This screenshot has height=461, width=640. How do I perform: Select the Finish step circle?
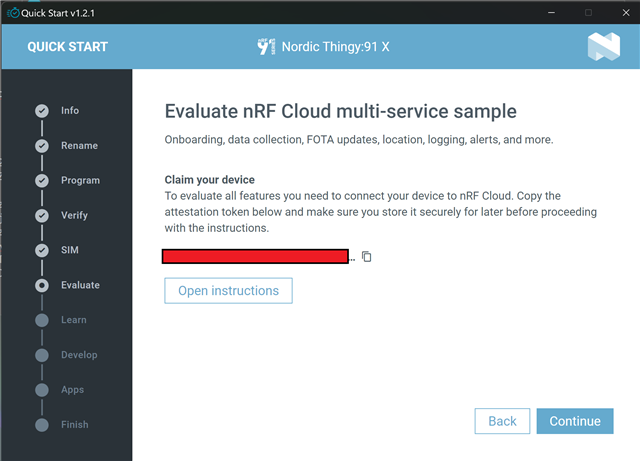click(x=42, y=425)
